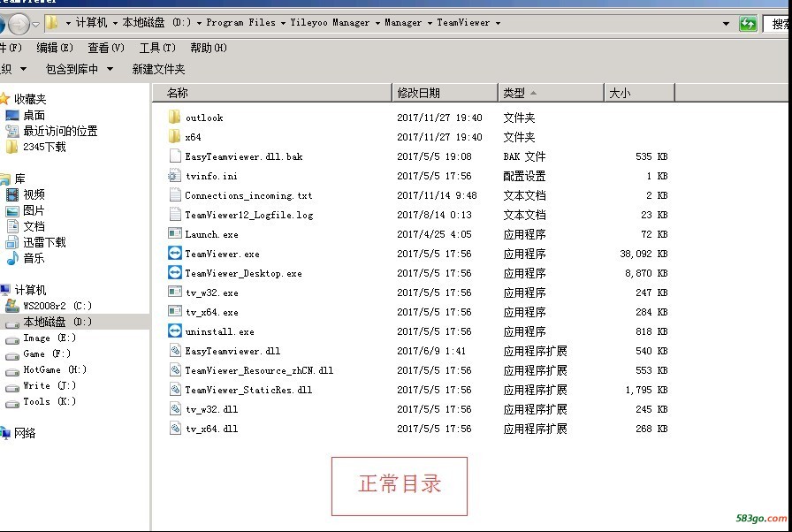
Task: Select the TeamViewer_StaticRes.dll file icon
Action: (175, 389)
